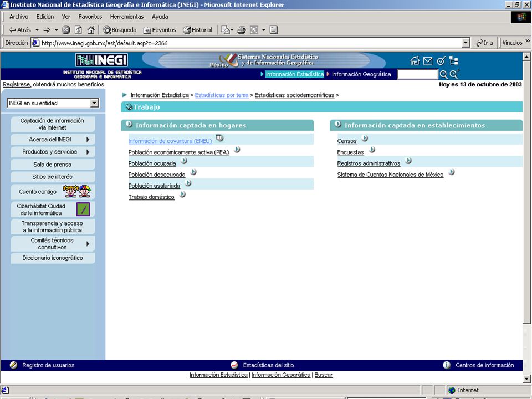This screenshot has width=532, height=399.
Task: Expand the Productos y servicios submenu arrow
Action: click(88, 152)
